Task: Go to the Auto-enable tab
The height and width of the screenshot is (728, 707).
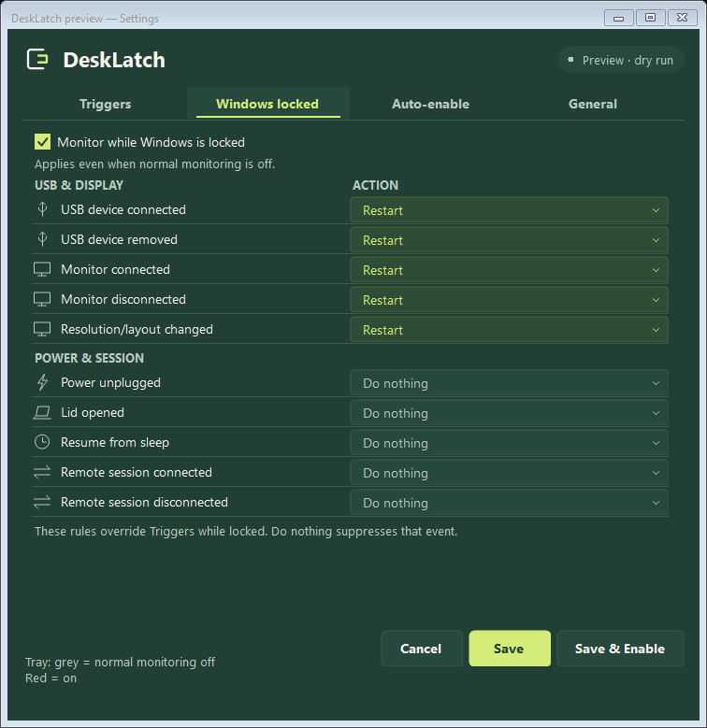Action: click(x=430, y=104)
